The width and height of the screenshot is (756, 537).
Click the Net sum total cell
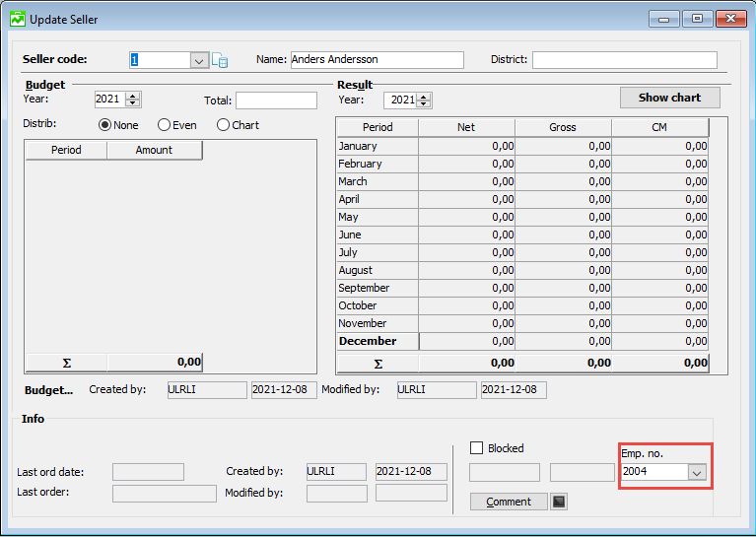coord(466,363)
